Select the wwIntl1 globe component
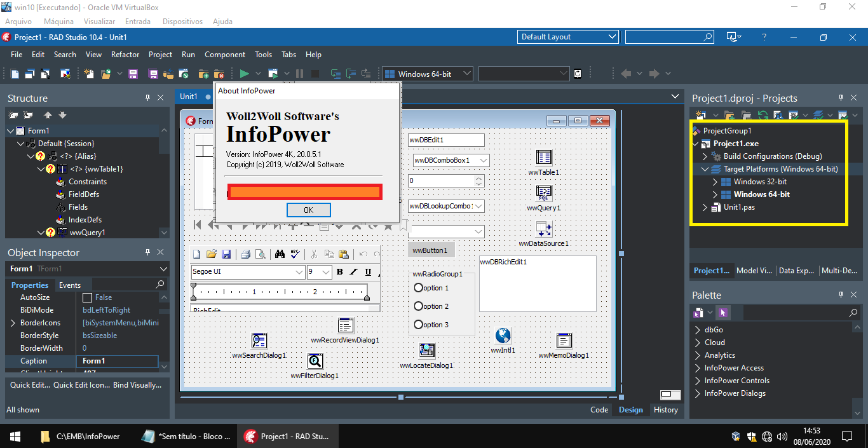 pos(503,335)
